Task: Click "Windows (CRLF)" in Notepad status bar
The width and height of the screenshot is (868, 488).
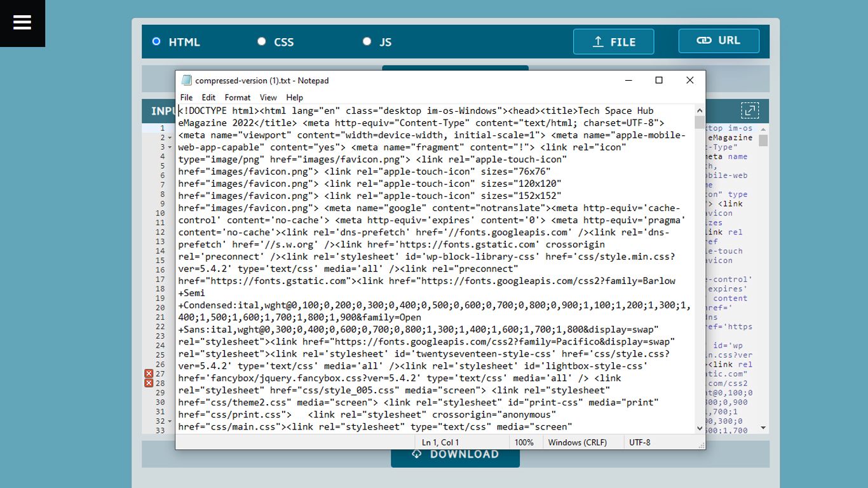Action: pos(578,442)
